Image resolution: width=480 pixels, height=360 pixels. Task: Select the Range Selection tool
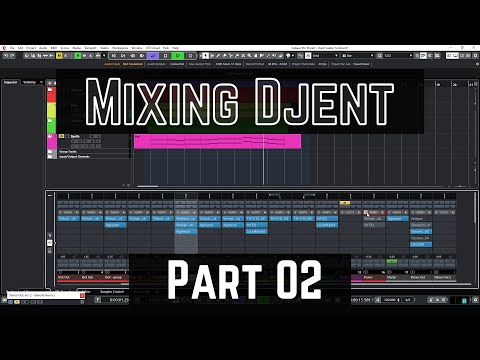click(212, 56)
